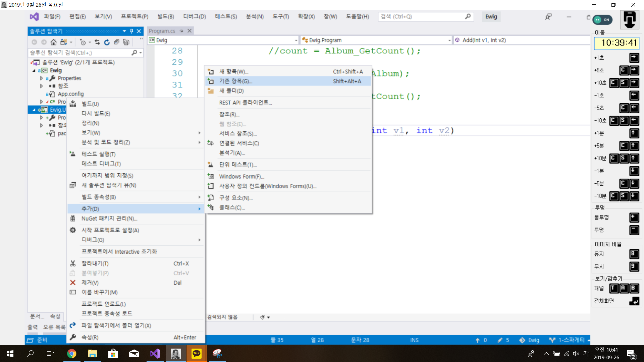Select 기존 항목(G) existing item entry
The width and height of the screenshot is (644, 362).
(x=235, y=81)
